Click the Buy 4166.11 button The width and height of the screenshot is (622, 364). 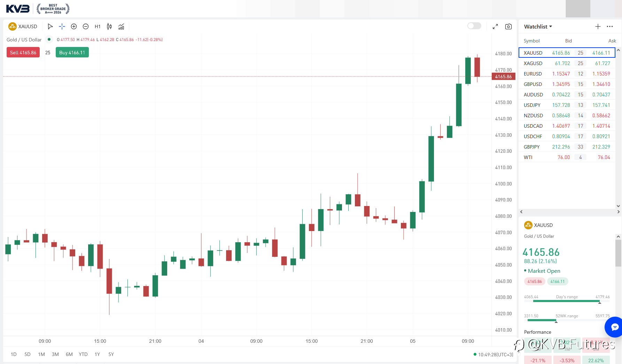[72, 53]
